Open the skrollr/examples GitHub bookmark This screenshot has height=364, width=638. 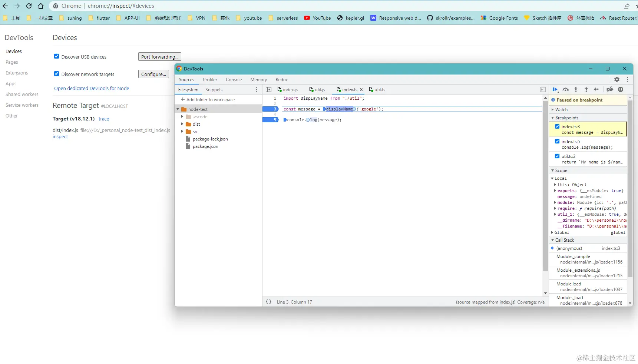point(451,18)
